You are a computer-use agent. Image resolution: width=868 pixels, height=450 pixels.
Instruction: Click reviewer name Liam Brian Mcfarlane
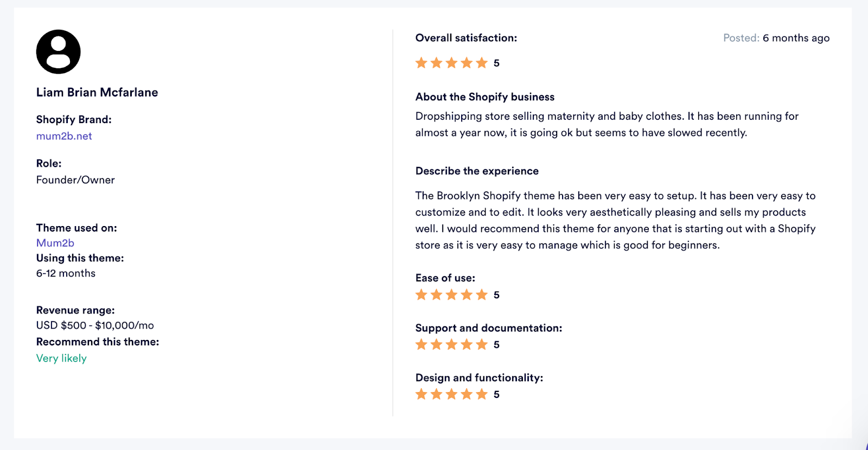pos(97,92)
